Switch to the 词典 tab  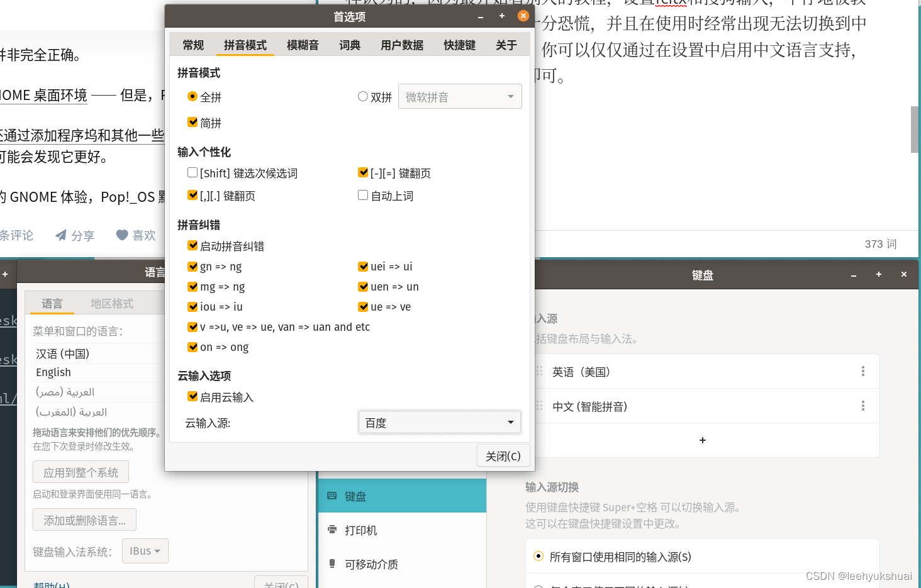coord(350,45)
